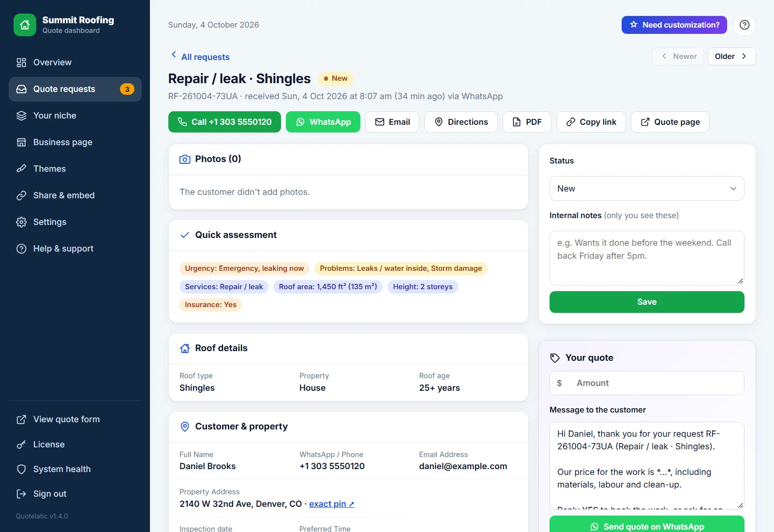
Task: Click the orange 3 badge on Quote requests
Action: pos(127,89)
